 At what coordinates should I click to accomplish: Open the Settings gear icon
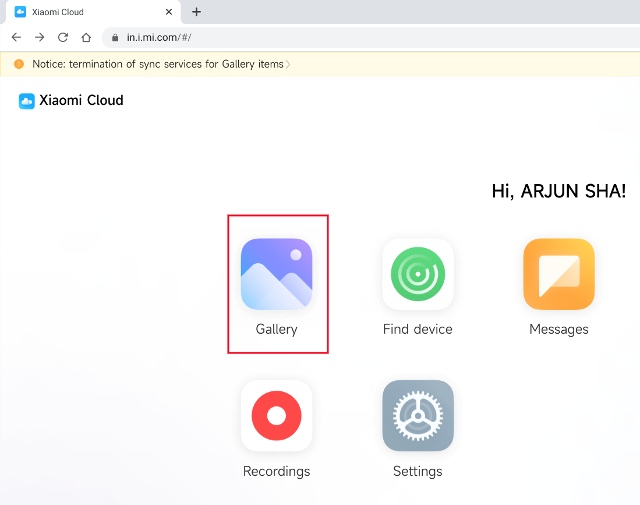point(417,416)
